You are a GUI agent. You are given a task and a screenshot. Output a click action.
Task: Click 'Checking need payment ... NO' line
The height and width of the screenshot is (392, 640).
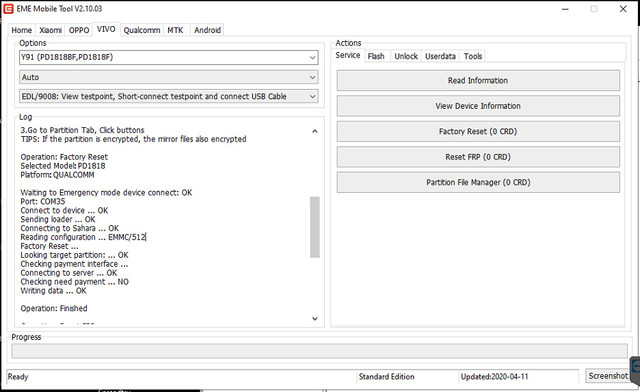(x=75, y=282)
